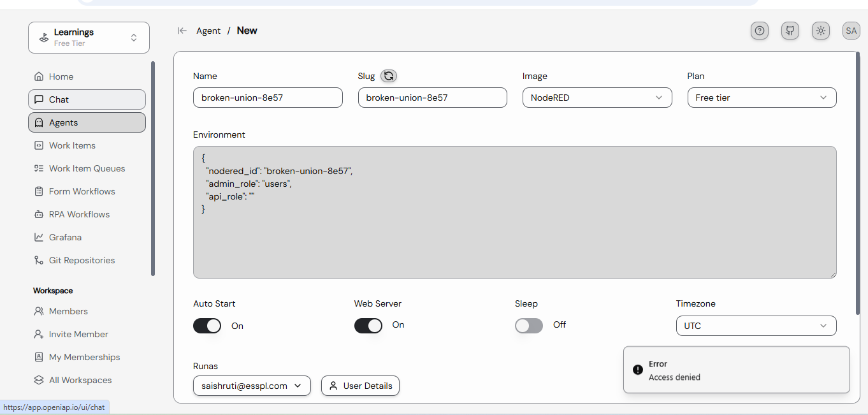Viewport: 868px width, 415px height.
Task: Click the Agents ghost icon
Action: 39,122
